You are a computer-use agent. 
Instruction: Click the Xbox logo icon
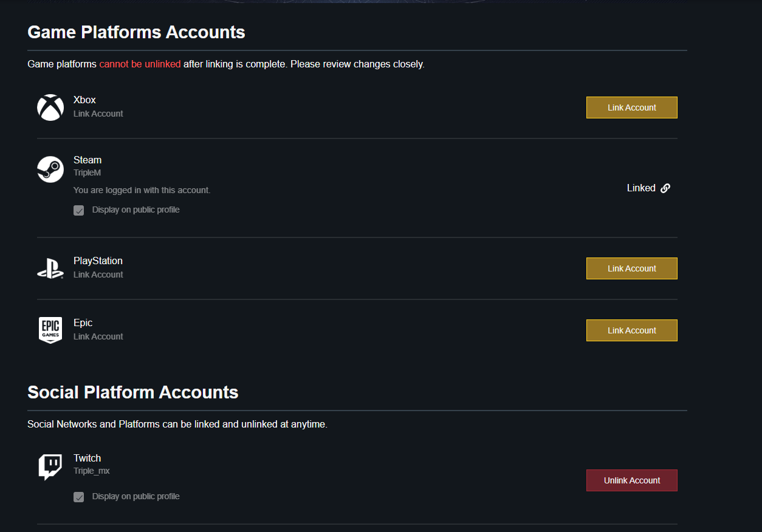(x=50, y=107)
